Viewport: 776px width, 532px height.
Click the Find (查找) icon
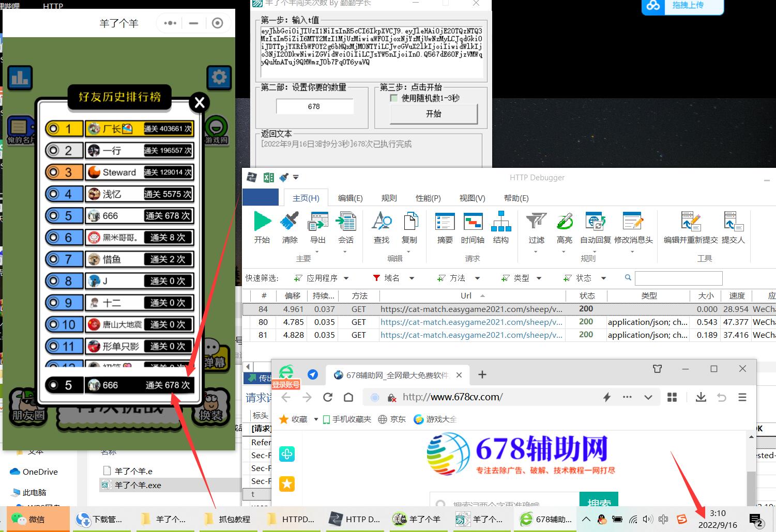[382, 221]
